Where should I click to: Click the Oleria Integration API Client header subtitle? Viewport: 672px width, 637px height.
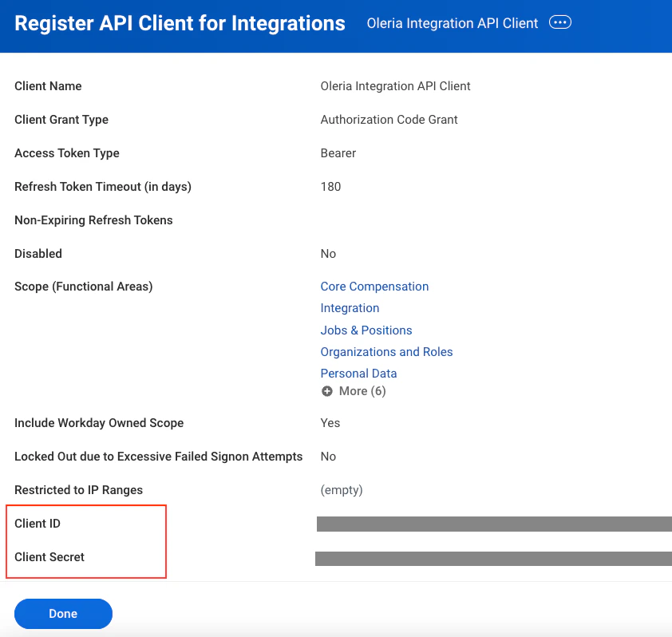coord(453,23)
